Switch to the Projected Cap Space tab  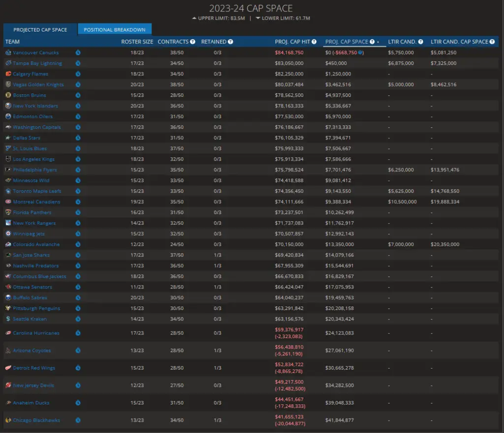coord(40,30)
